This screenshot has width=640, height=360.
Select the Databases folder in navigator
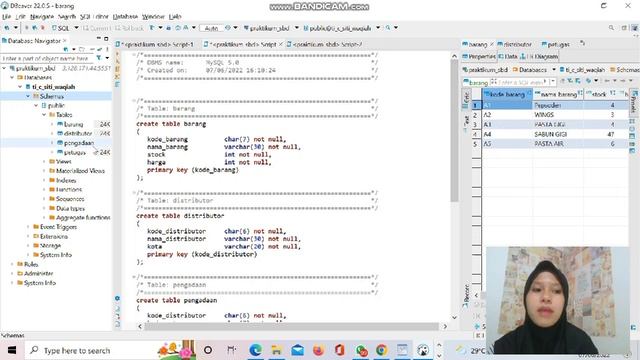pos(38,77)
